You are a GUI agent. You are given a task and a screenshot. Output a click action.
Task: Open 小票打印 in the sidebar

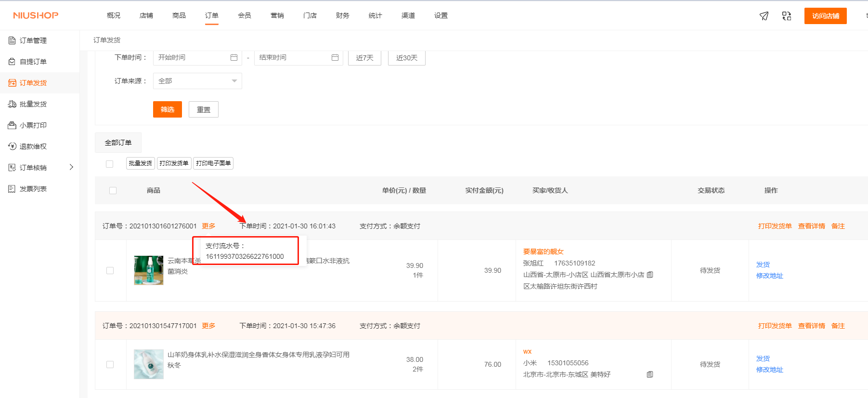click(x=33, y=125)
